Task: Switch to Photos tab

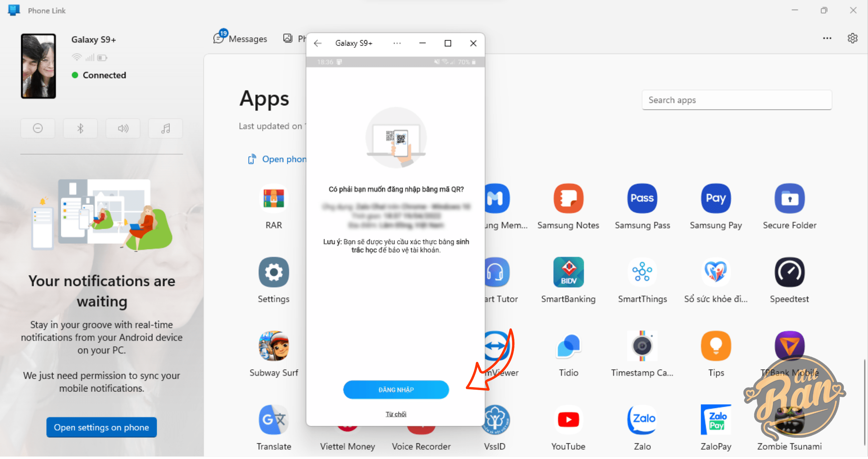Action: [x=295, y=38]
